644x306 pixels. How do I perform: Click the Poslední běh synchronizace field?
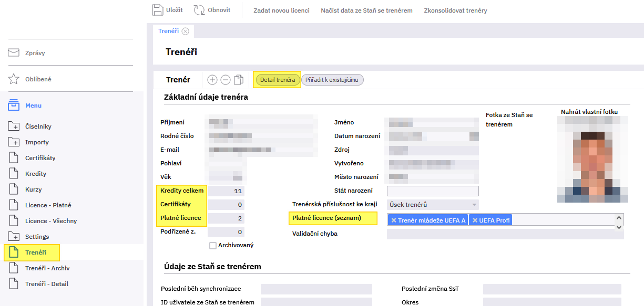point(316,289)
